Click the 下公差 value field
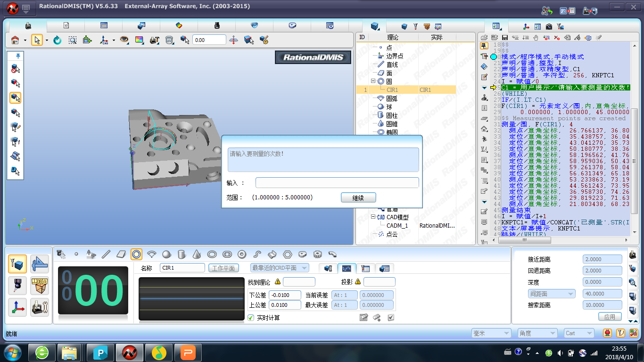The width and height of the screenshot is (644, 362). point(285,295)
